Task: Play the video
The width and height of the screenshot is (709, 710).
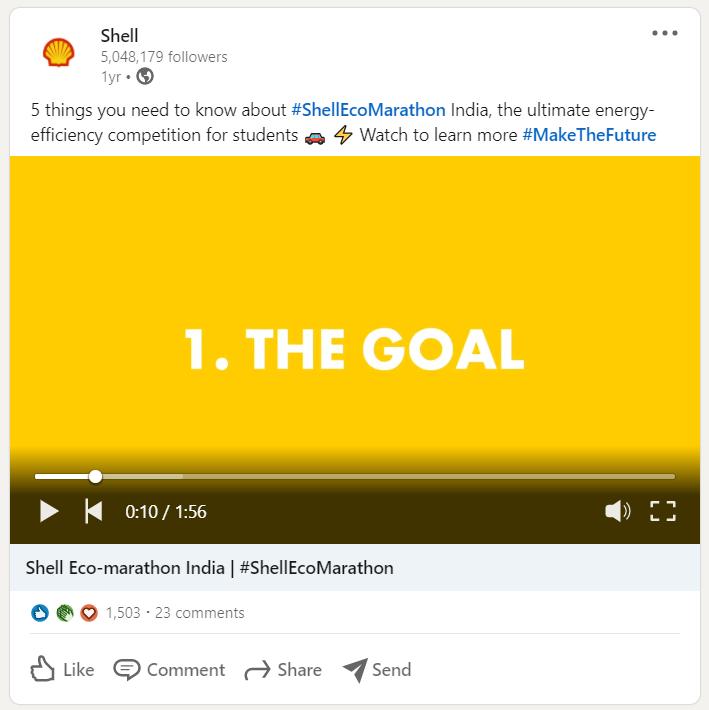Action: pos(49,511)
